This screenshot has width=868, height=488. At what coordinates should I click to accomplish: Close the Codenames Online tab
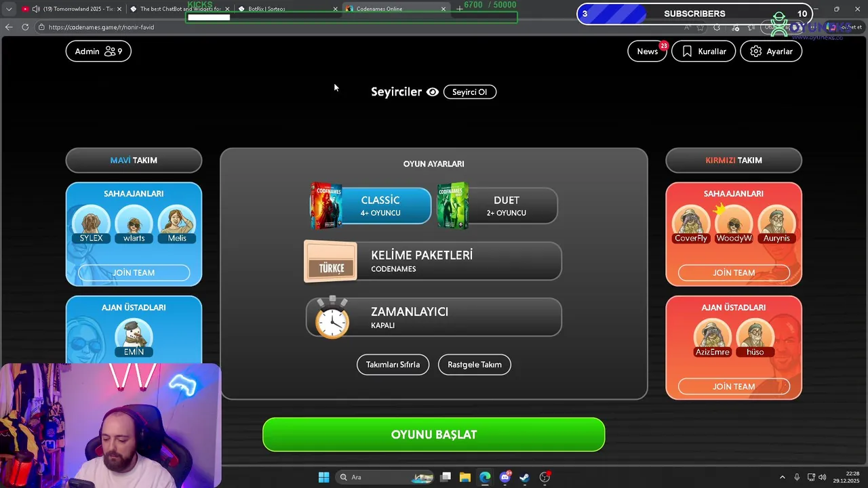pos(443,9)
